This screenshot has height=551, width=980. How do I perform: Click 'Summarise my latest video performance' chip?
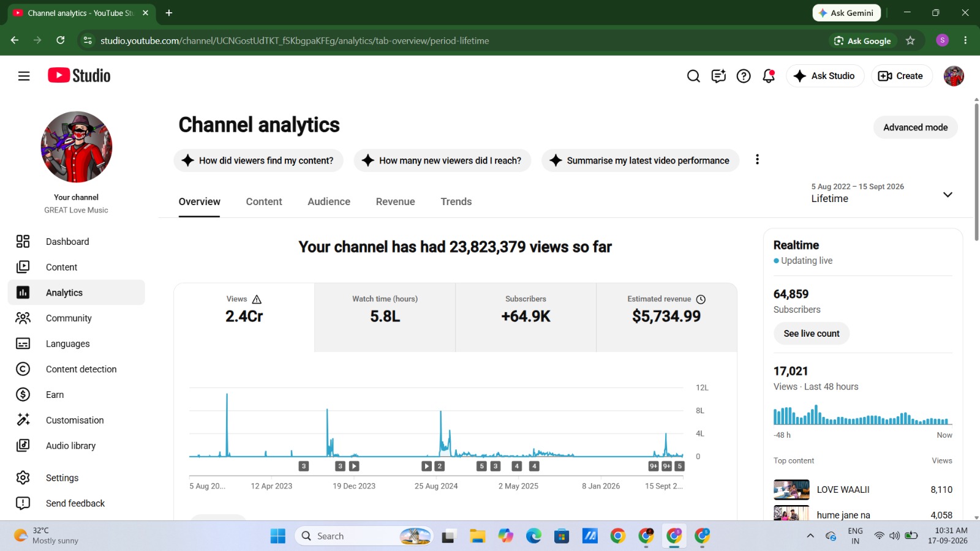click(640, 160)
